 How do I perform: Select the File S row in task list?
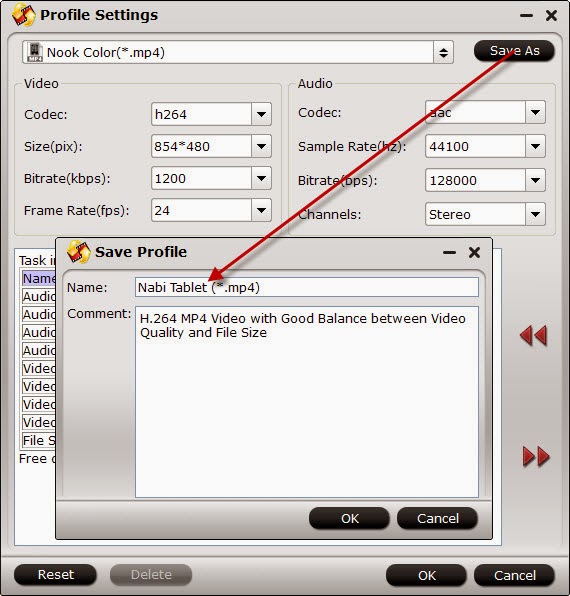coord(39,440)
